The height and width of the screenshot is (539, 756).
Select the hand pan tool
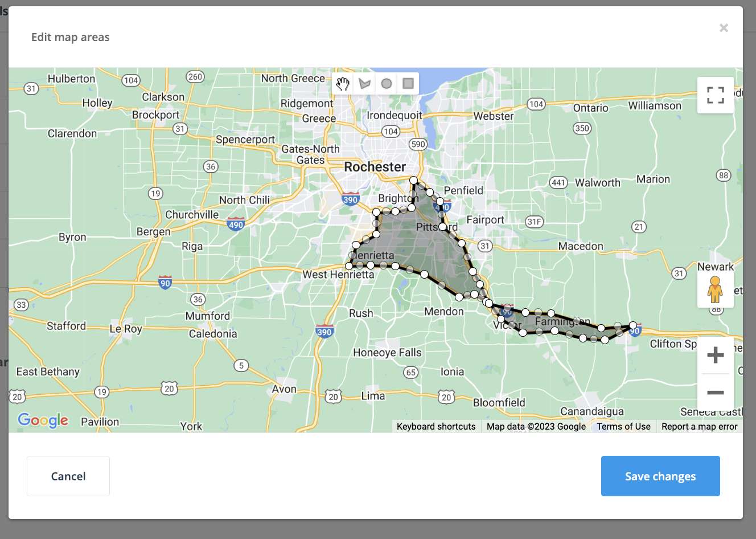343,84
